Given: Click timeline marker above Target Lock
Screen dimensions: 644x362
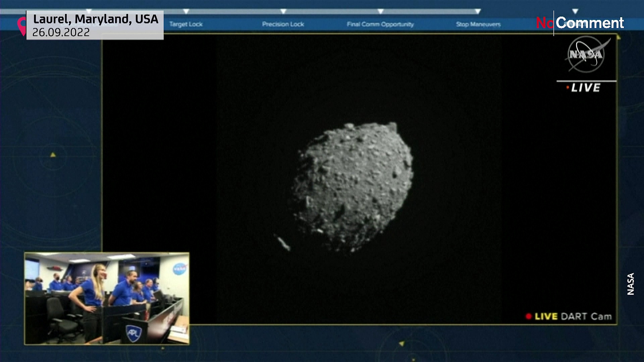Looking at the screenshot, I should (x=186, y=11).
